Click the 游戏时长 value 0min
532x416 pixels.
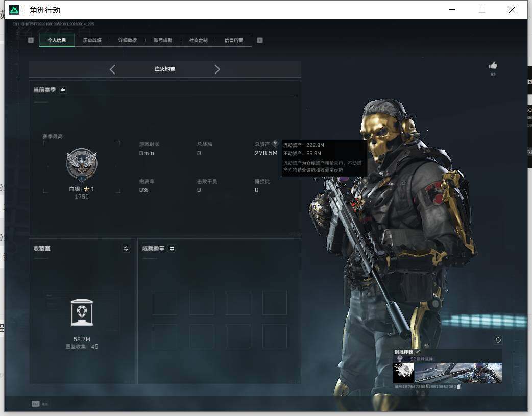point(147,153)
